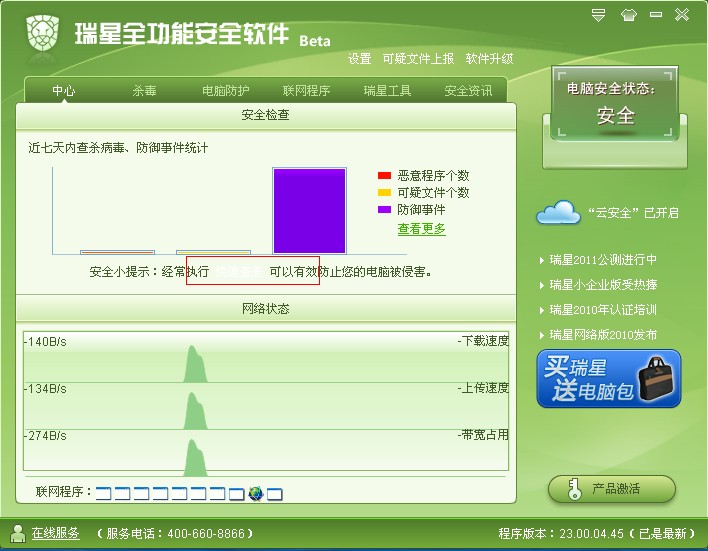Click the window icon right after the globe
The height and width of the screenshot is (551, 708).
click(x=275, y=494)
